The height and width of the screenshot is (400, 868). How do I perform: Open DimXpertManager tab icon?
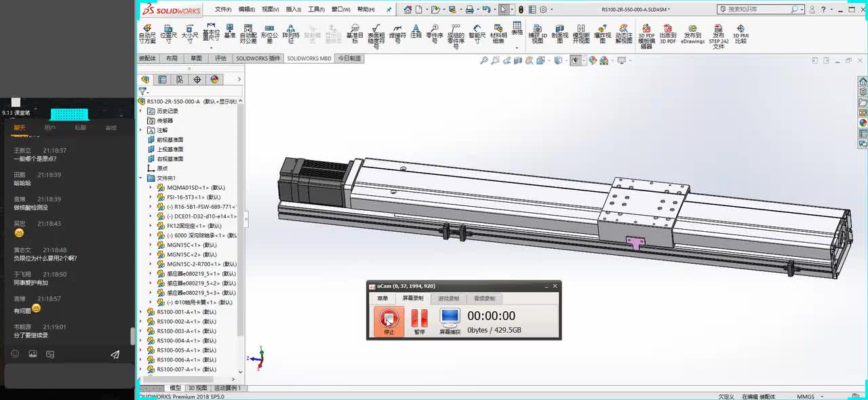click(x=197, y=79)
